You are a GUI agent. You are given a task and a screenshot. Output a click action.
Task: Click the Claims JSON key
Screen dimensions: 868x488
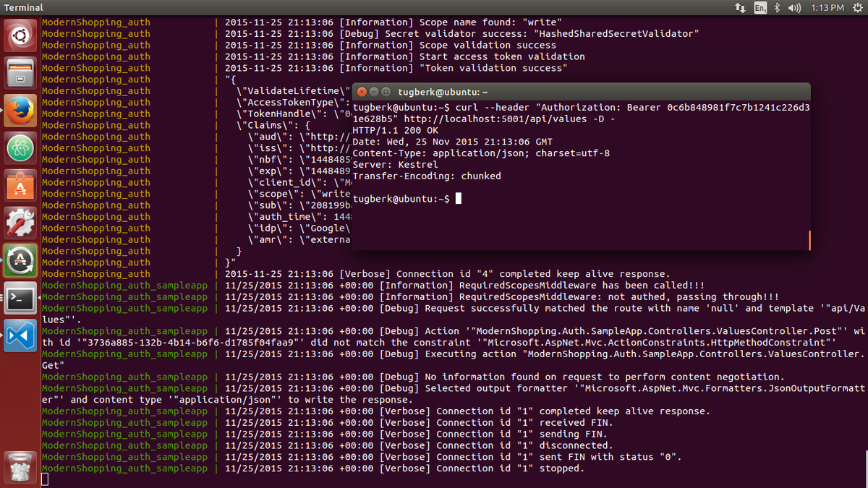click(268, 125)
